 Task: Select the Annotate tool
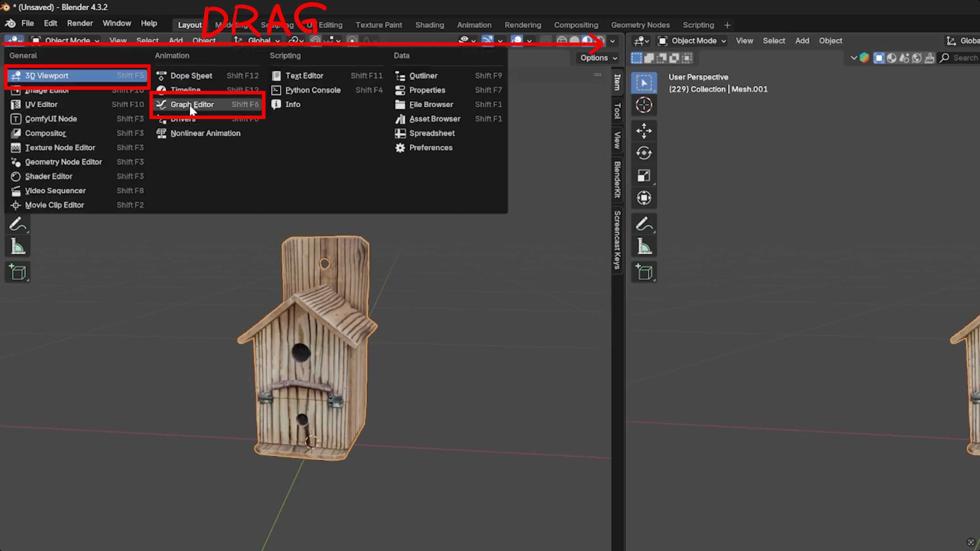[x=644, y=223]
